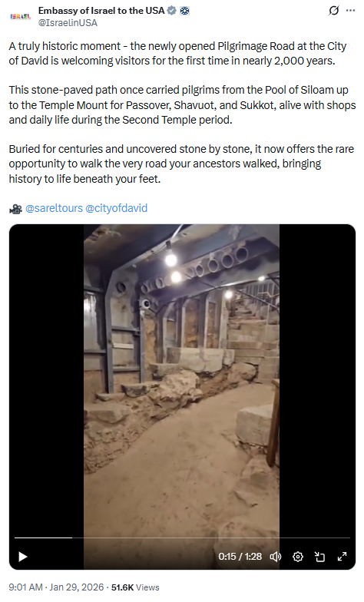Open video settings gear
Viewport: 364px width, 602px height.
point(298,556)
